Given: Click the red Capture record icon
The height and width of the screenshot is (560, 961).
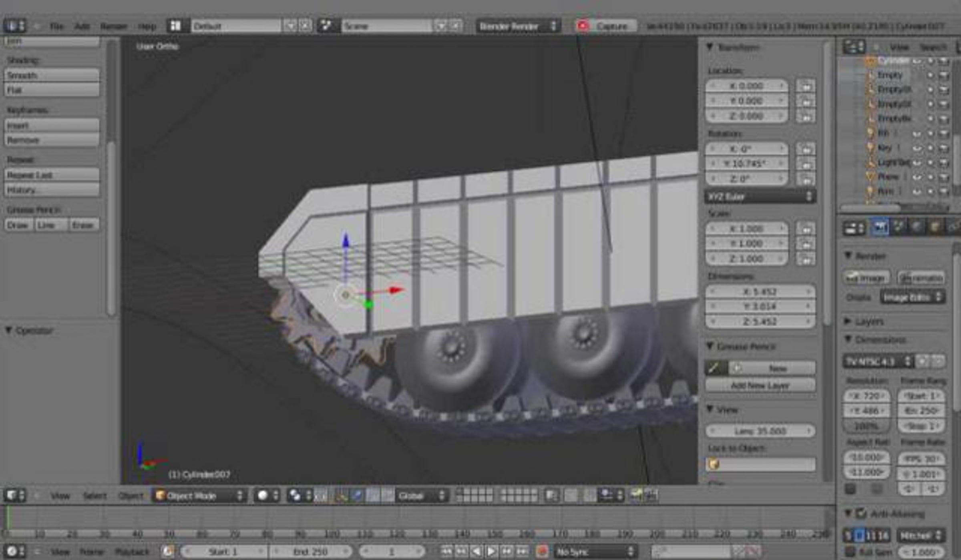Looking at the screenshot, I should pyautogui.click(x=583, y=26).
